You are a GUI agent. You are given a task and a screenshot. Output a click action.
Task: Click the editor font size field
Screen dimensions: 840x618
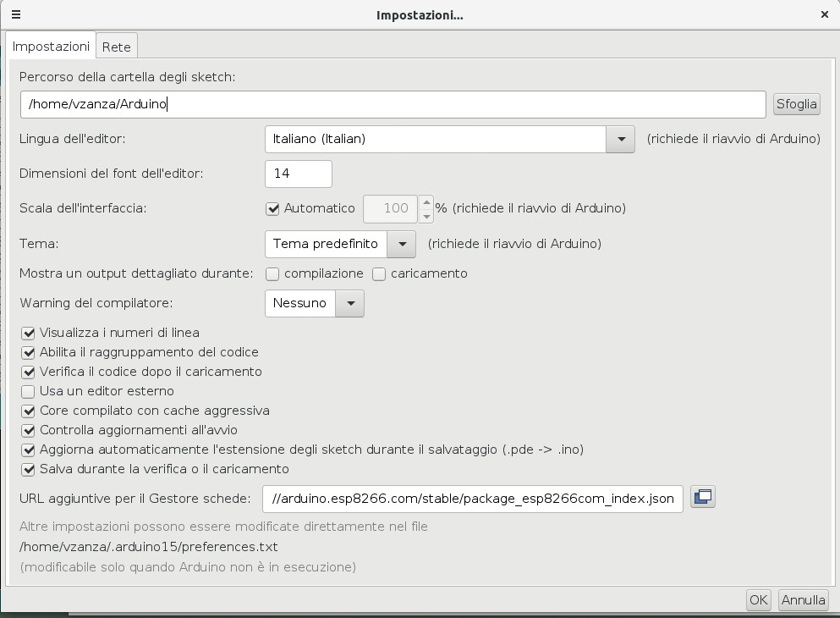pyautogui.click(x=298, y=174)
